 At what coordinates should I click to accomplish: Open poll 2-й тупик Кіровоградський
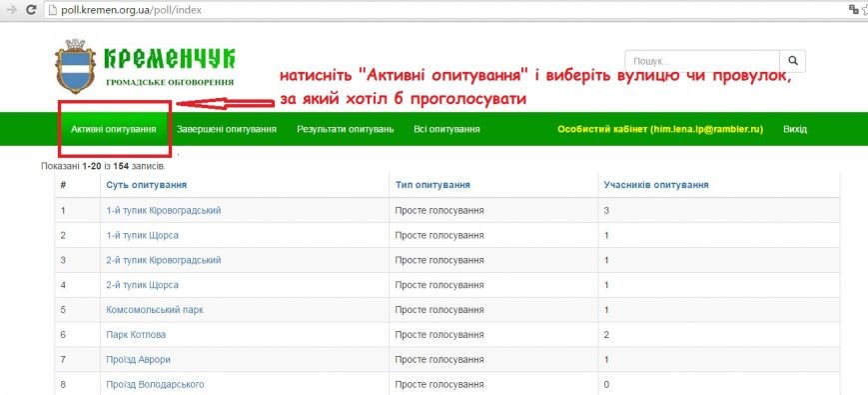(x=163, y=260)
